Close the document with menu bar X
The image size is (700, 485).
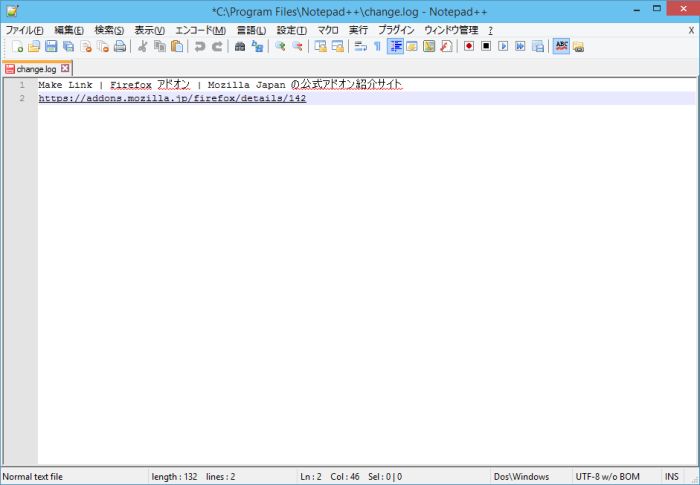[691, 30]
